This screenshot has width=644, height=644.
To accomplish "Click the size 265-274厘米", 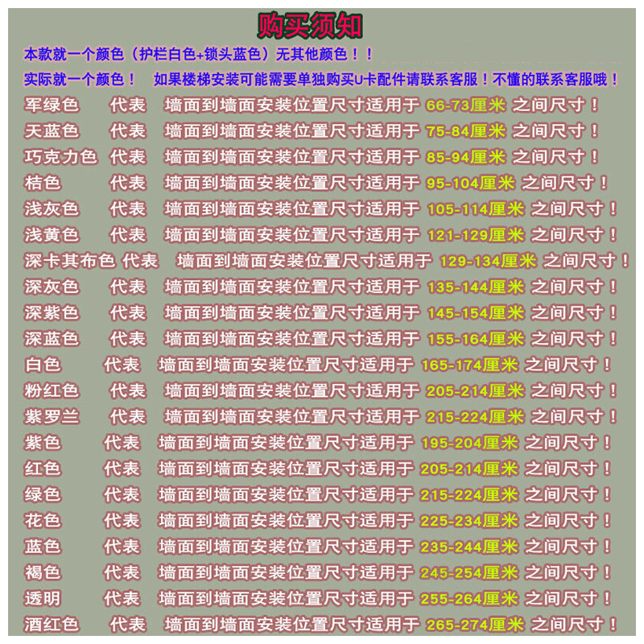I will pyautogui.click(x=475, y=625).
